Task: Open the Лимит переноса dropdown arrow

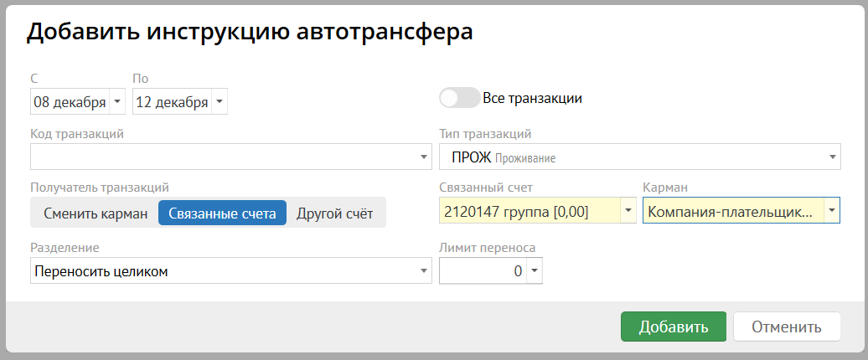Action: pyautogui.click(x=534, y=270)
